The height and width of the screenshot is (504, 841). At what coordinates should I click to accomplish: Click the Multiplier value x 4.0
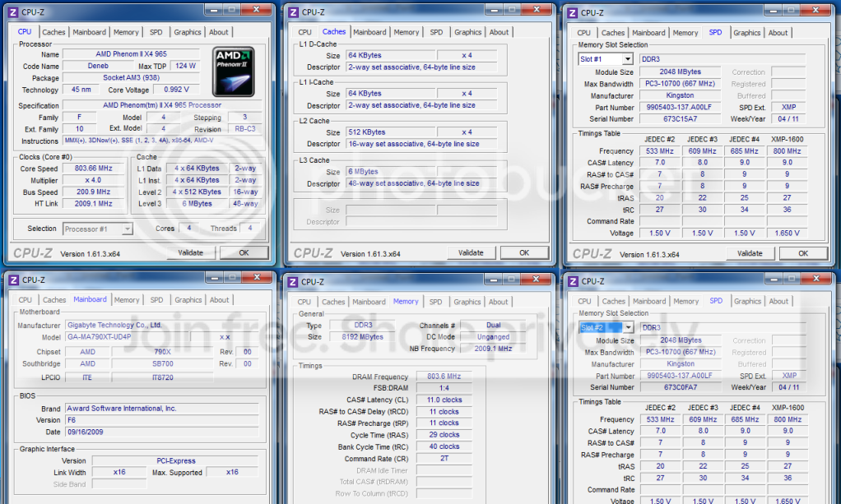(x=93, y=180)
